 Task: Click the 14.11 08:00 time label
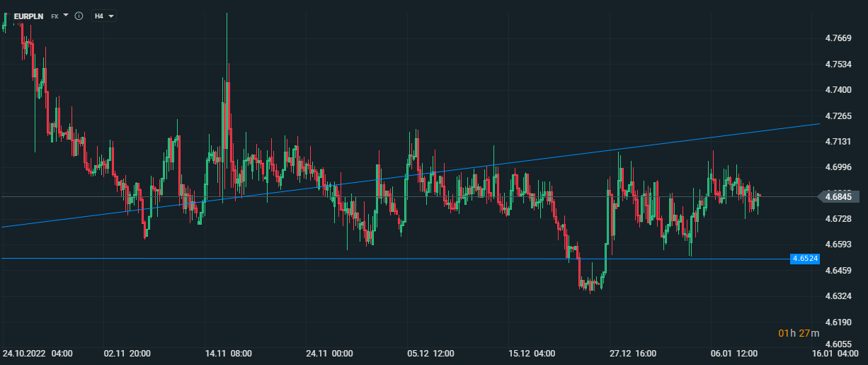pyautogui.click(x=227, y=353)
